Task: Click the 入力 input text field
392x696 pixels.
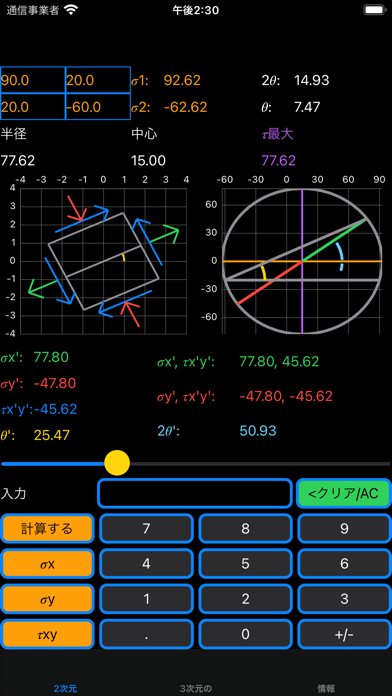Action: coord(194,493)
